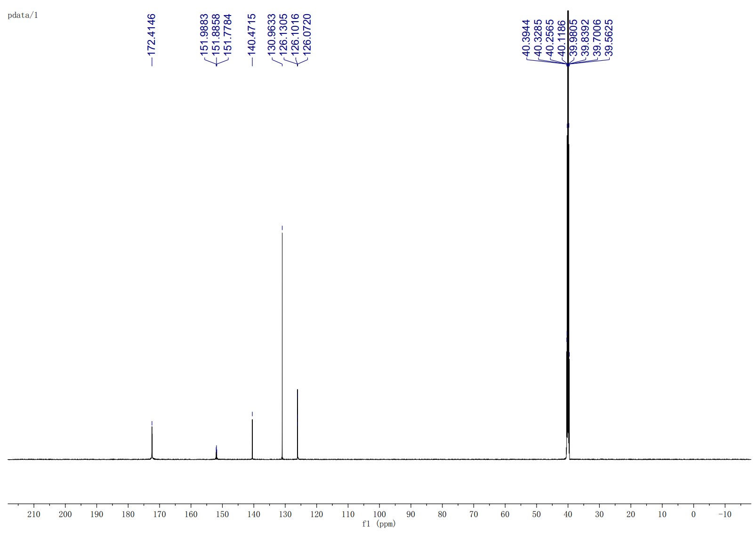This screenshot has width=756, height=536.
Task: Click axis tick label -10
Action: (725, 514)
